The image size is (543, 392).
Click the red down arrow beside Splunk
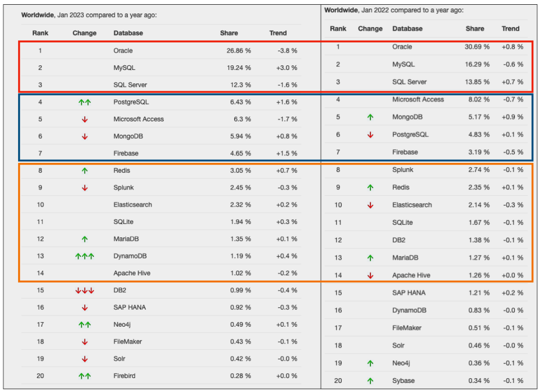point(84,188)
